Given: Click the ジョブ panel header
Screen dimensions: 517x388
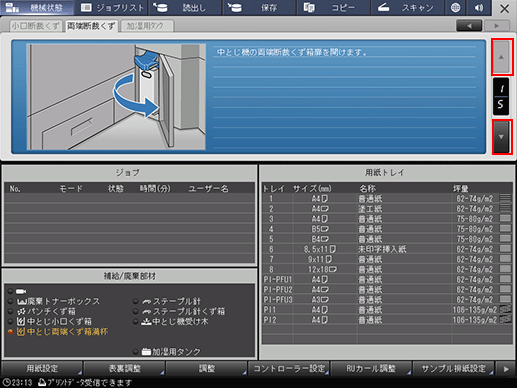Looking at the screenshot, I should pos(129,173).
